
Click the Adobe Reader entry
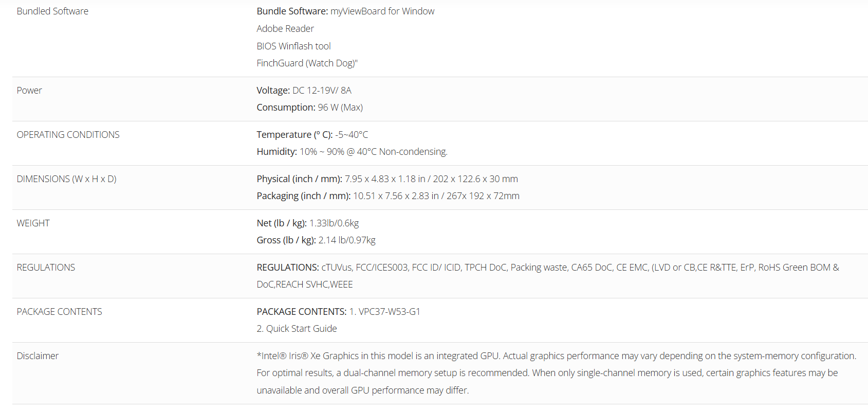coord(285,29)
